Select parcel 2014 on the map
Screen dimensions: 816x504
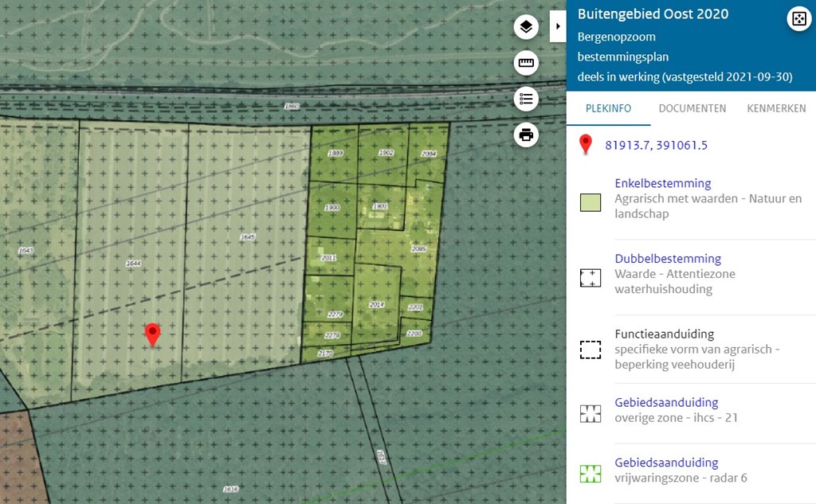pos(377,305)
